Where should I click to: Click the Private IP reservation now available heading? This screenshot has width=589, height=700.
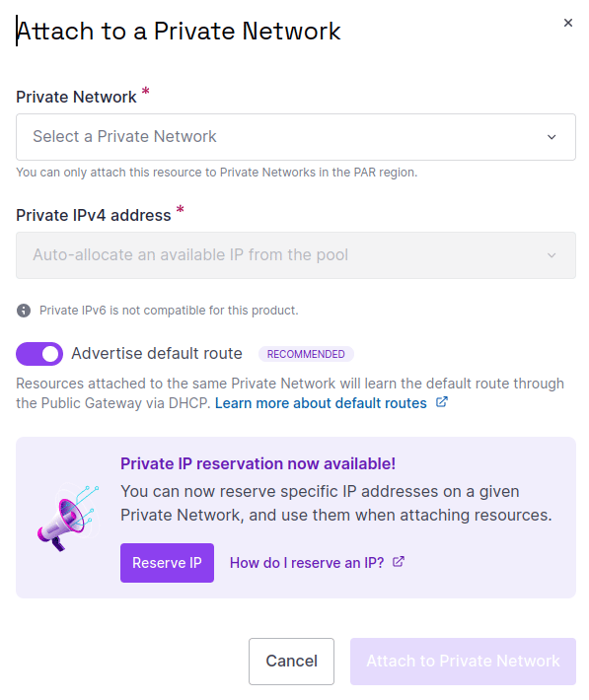(x=258, y=463)
